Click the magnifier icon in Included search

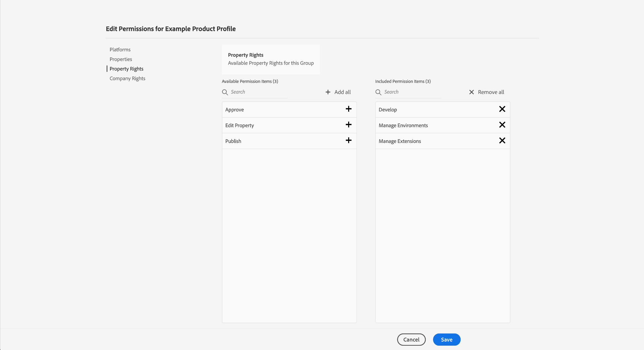(378, 92)
